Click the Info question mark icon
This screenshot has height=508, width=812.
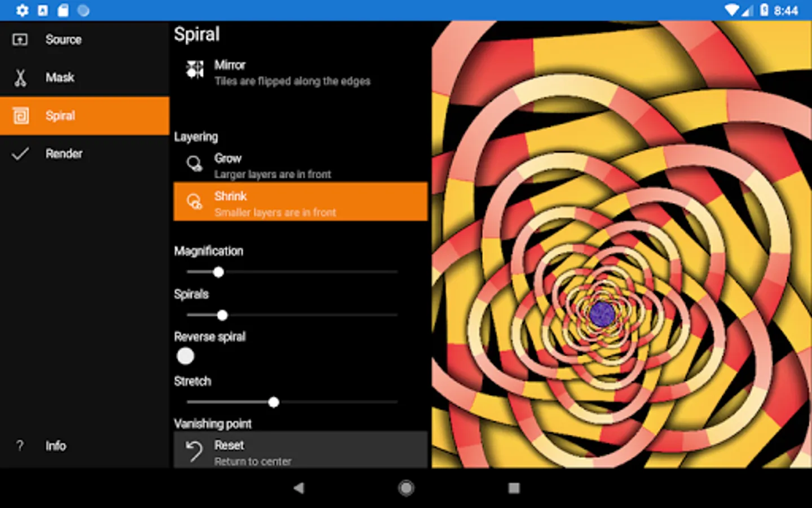20,445
